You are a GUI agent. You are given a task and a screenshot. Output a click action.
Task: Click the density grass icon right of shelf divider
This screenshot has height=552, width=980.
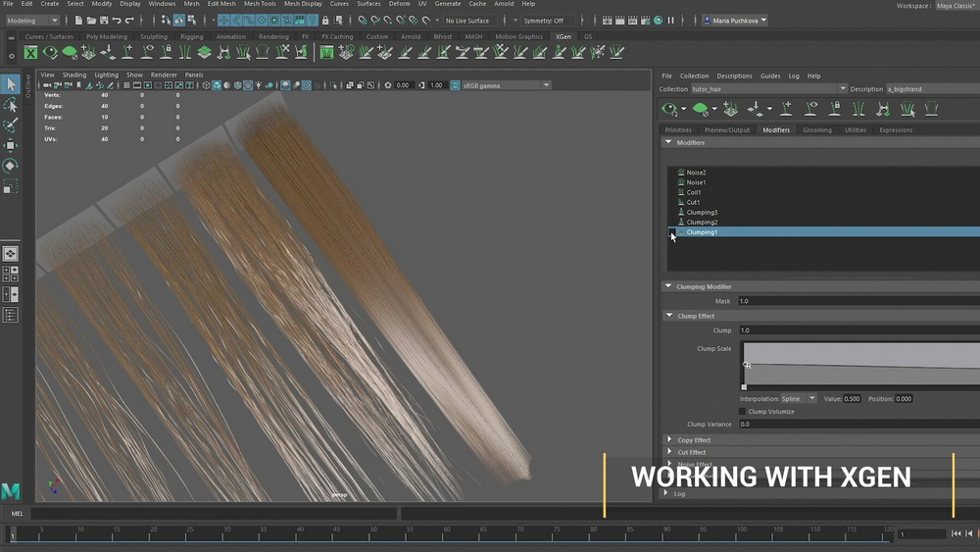(x=327, y=53)
